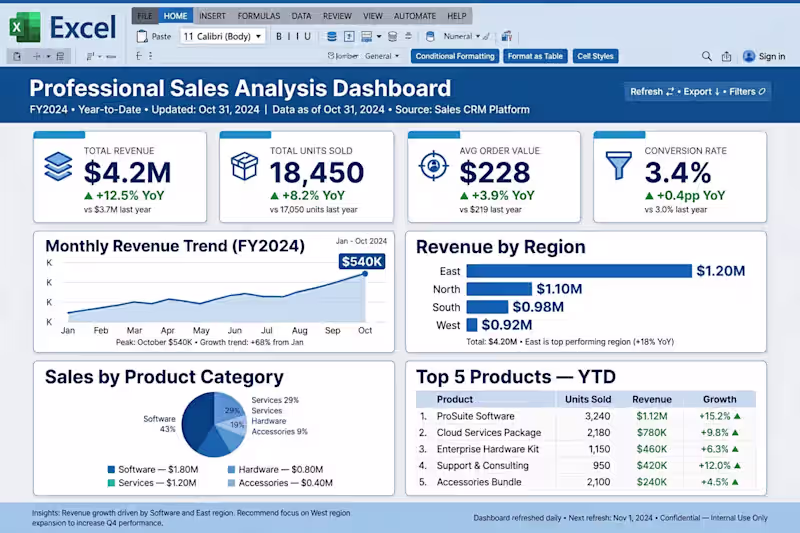The width and height of the screenshot is (800, 533).
Task: Click the page icon below the Excel logo
Action: [x=17, y=56]
